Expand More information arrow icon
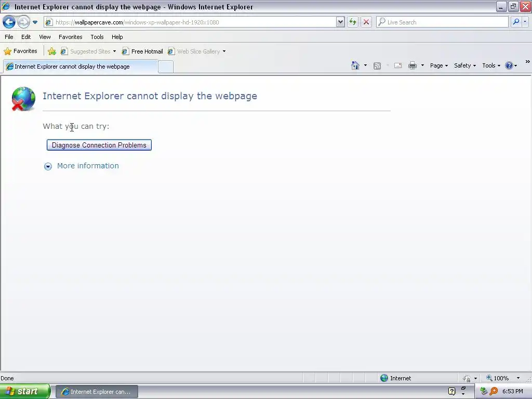532x399 pixels. pos(48,166)
